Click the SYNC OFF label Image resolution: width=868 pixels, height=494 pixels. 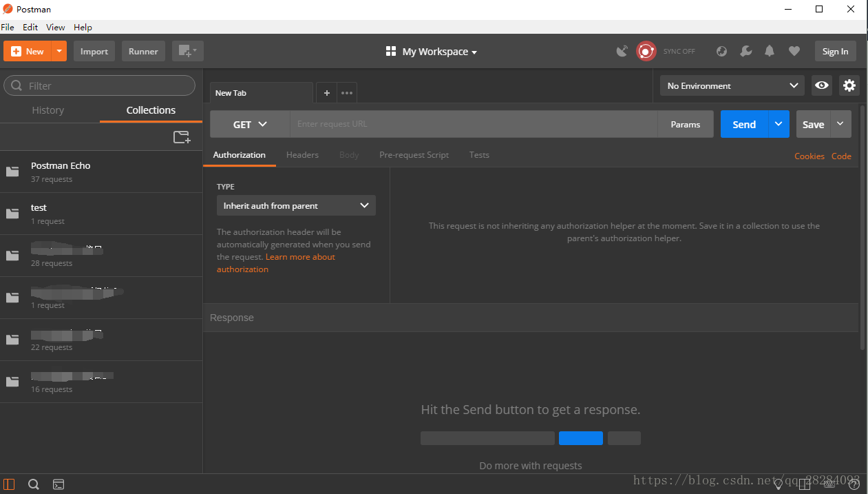679,52
